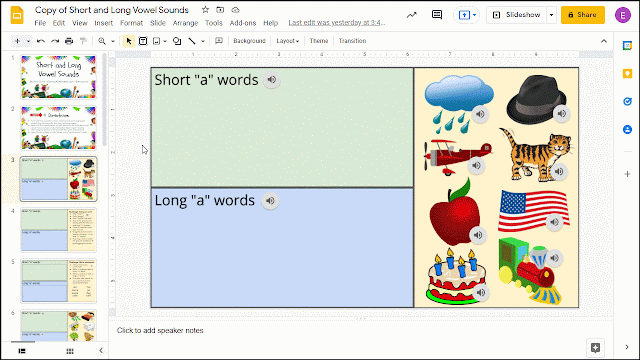Image resolution: width=640 pixels, height=360 pixels.
Task: Open the zoom level dropdown arrow
Action: 113,41
